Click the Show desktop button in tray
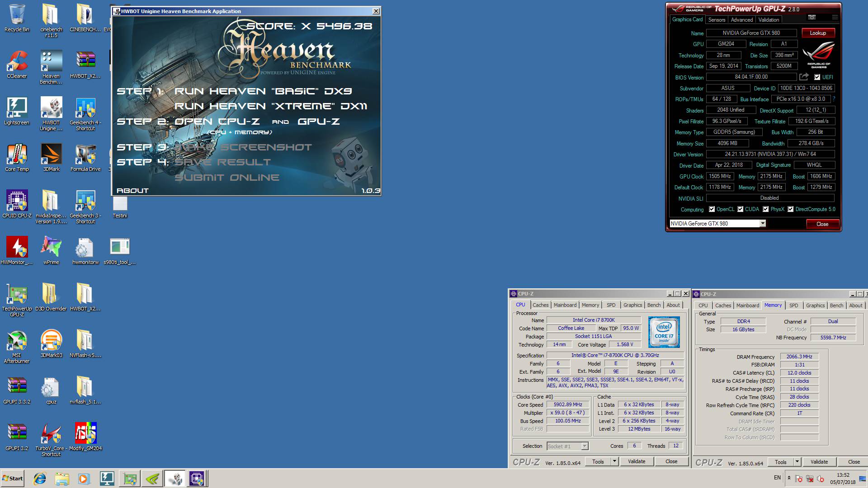 pyautogui.click(x=863, y=479)
